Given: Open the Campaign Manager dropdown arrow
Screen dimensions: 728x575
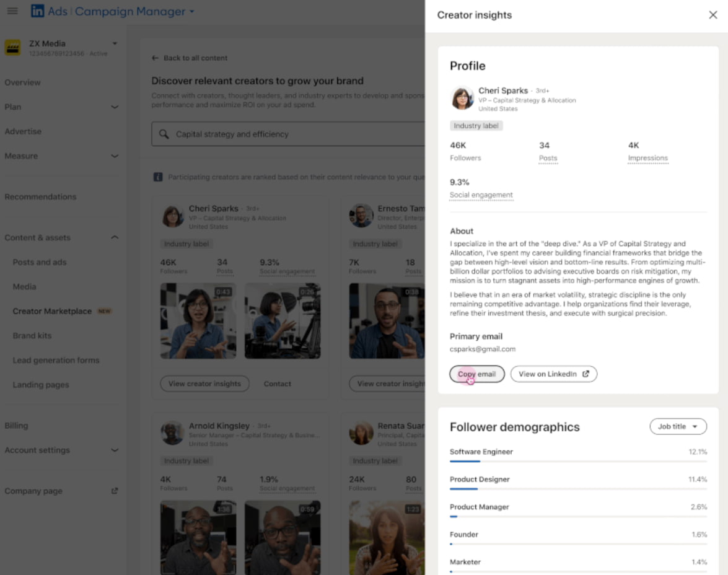Looking at the screenshot, I should 191,12.
